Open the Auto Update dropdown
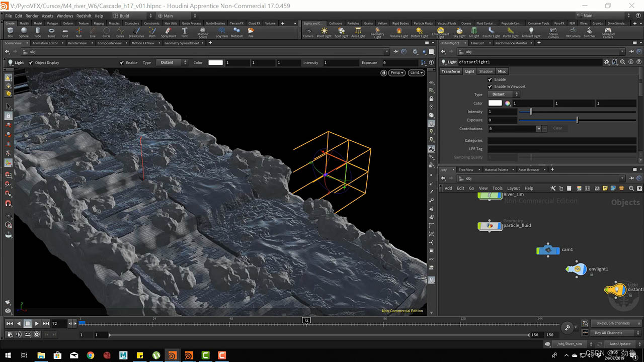This screenshot has width=644, height=362. click(x=622, y=344)
